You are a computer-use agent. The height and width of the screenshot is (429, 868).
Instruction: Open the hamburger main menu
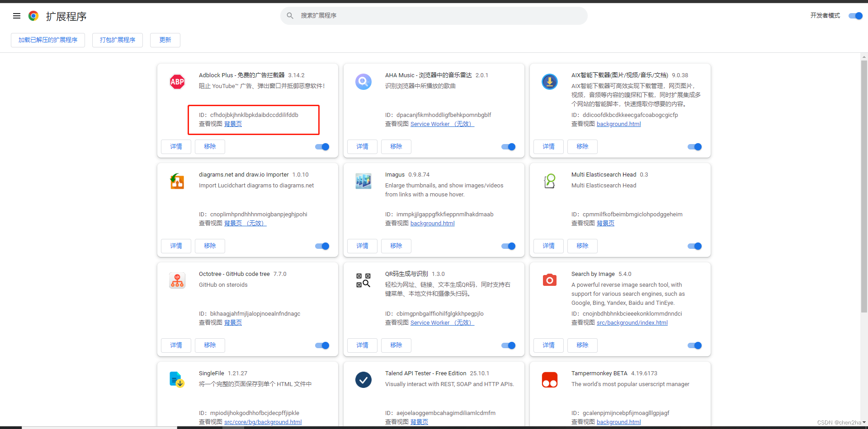17,16
